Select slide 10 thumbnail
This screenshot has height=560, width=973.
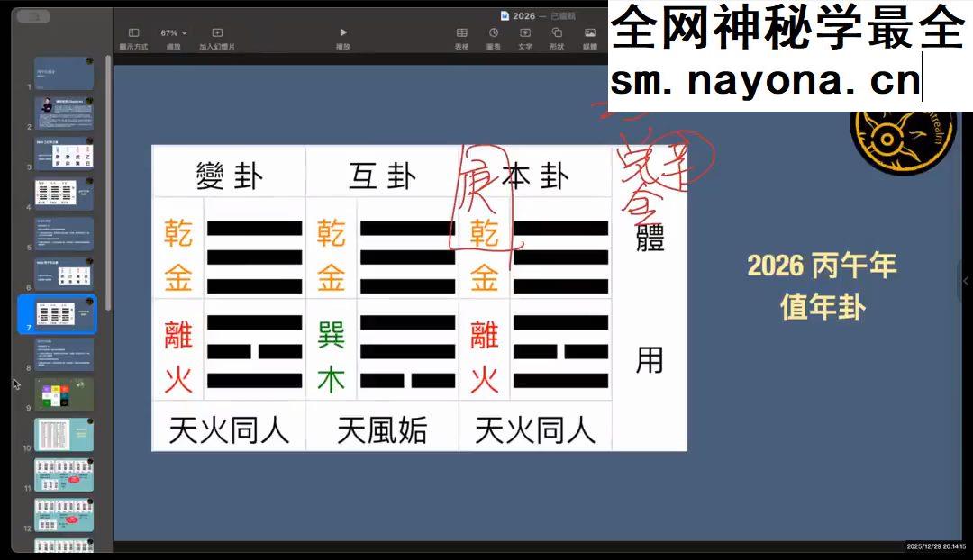point(64,434)
